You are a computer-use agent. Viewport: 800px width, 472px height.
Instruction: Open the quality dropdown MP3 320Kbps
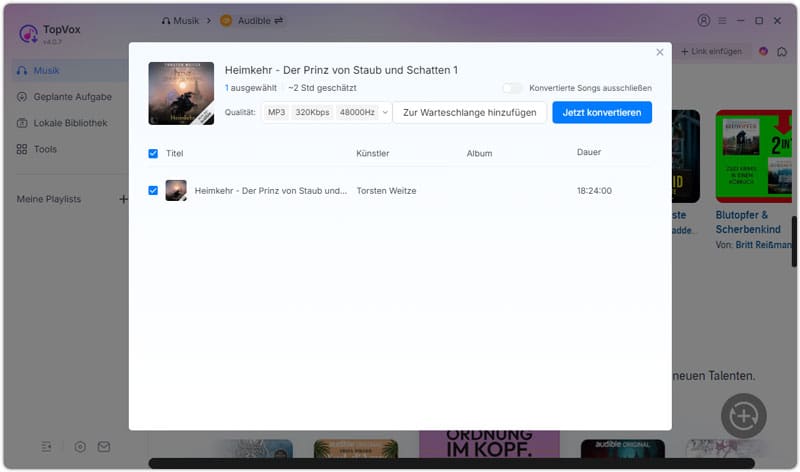click(x=327, y=112)
